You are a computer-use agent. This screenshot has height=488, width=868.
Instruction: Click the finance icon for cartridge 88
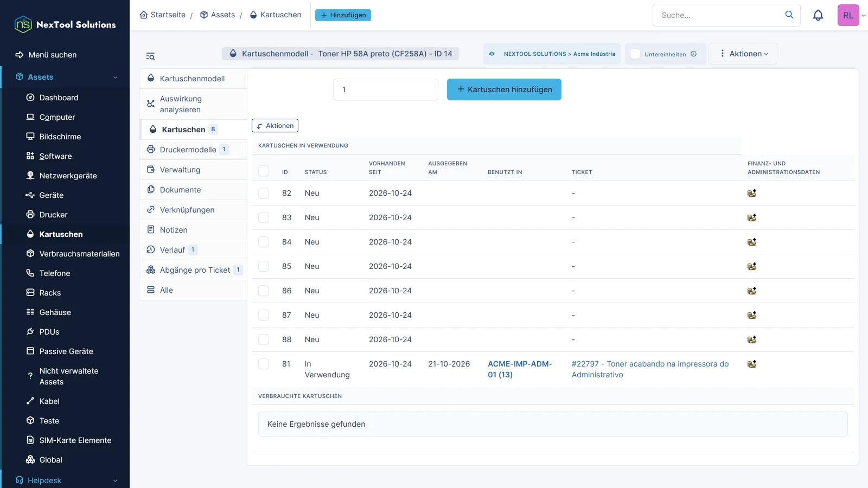(752, 339)
